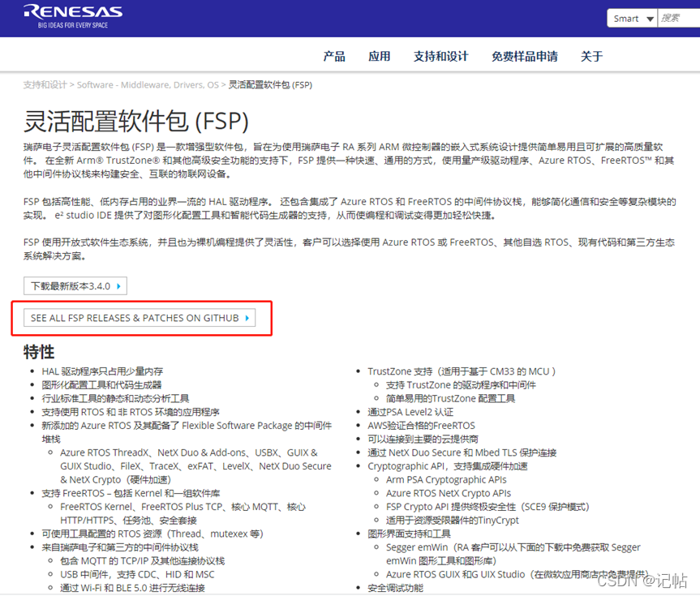Select text Arm PSA Cryptographic APIs
This screenshot has height=596, width=700.
446,479
